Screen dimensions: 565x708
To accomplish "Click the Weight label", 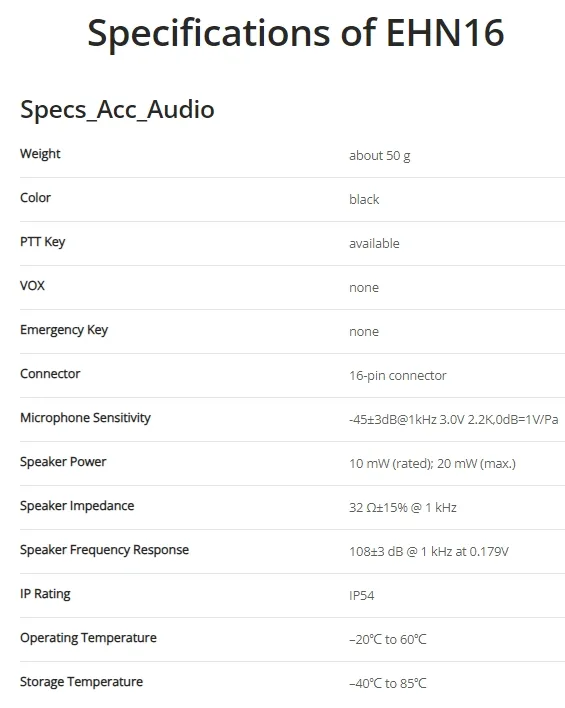I will [40, 154].
